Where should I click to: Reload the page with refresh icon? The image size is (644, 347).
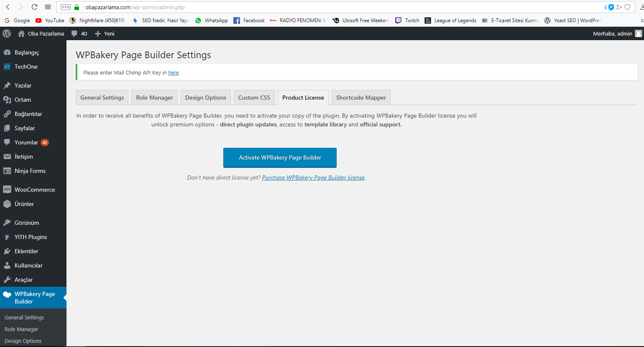pyautogui.click(x=34, y=7)
